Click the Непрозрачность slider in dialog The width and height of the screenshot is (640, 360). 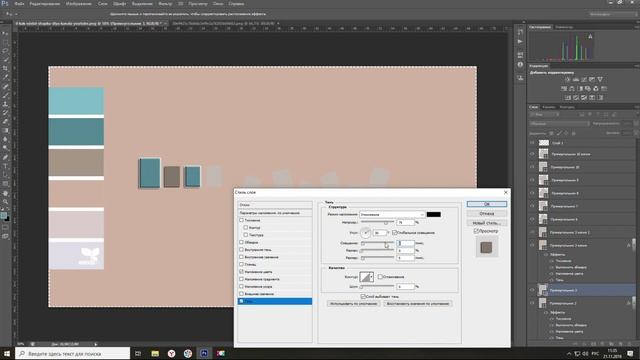click(378, 222)
